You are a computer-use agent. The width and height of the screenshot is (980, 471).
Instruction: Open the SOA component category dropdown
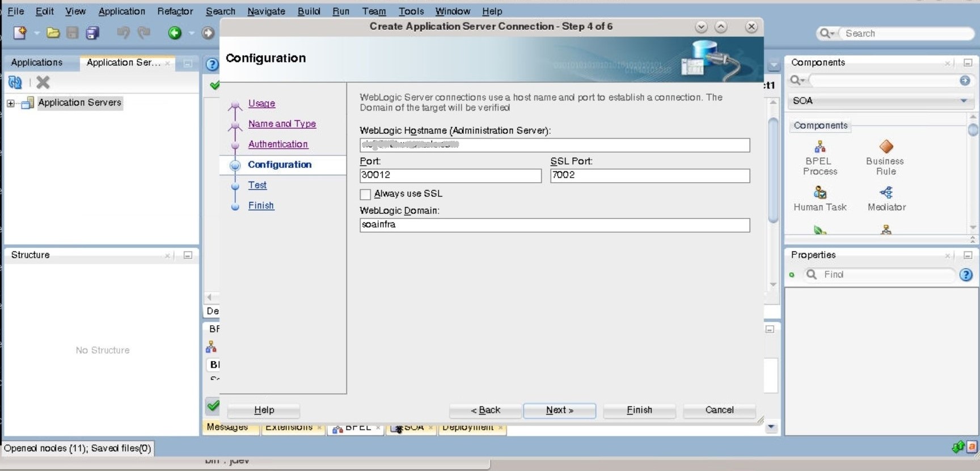point(964,101)
